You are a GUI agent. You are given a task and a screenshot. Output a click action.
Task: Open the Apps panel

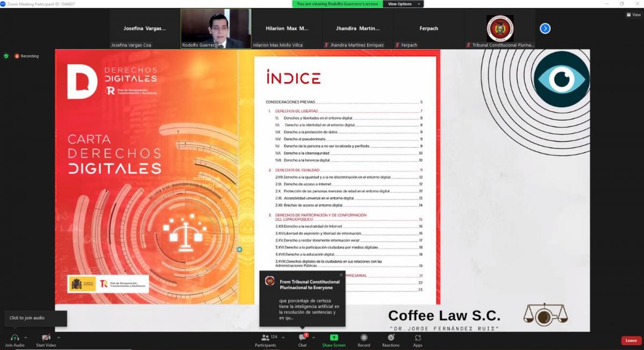tap(418, 338)
